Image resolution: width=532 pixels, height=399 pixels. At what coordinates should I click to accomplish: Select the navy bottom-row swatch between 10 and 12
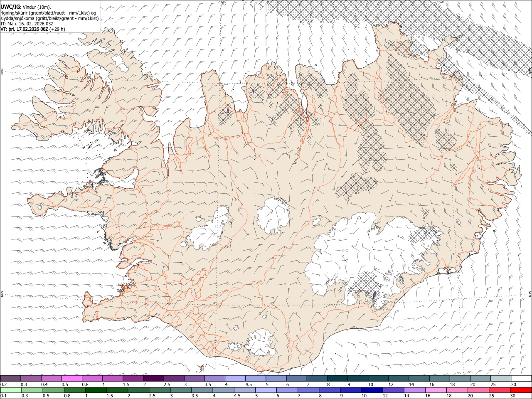point(372,390)
